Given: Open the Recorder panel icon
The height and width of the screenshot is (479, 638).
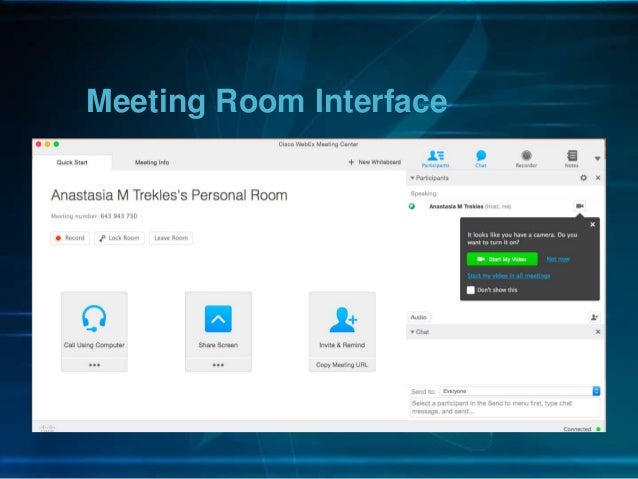Looking at the screenshot, I should click(526, 158).
